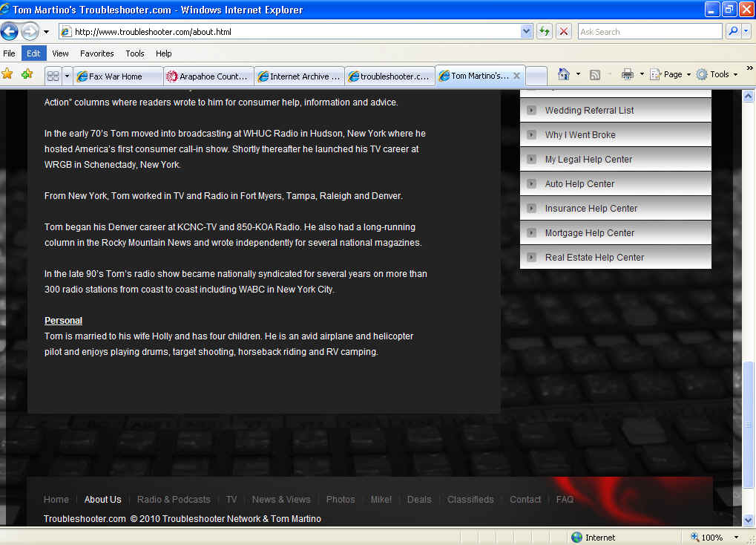Open the Favorites Center star icon
Screen dimensions: 756x545
coord(7,74)
